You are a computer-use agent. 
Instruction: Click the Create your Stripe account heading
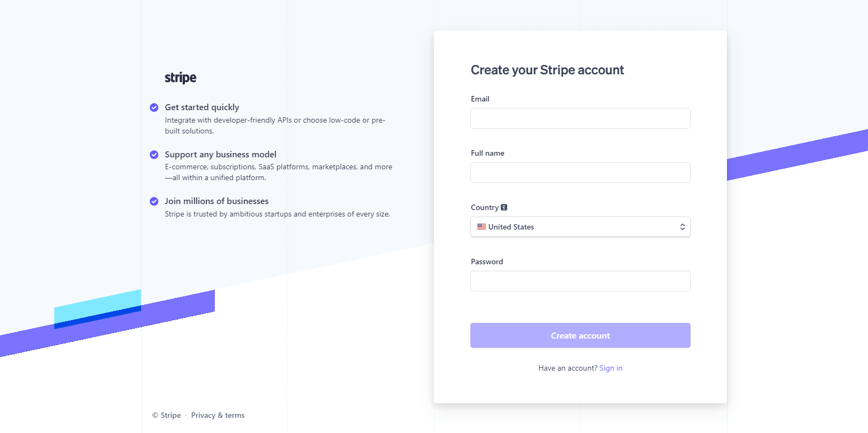(547, 70)
